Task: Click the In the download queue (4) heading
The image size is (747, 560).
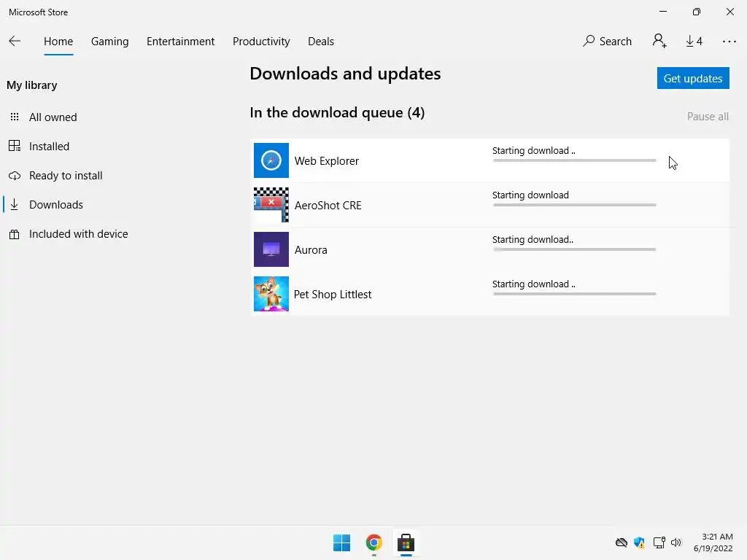Action: 337,112
